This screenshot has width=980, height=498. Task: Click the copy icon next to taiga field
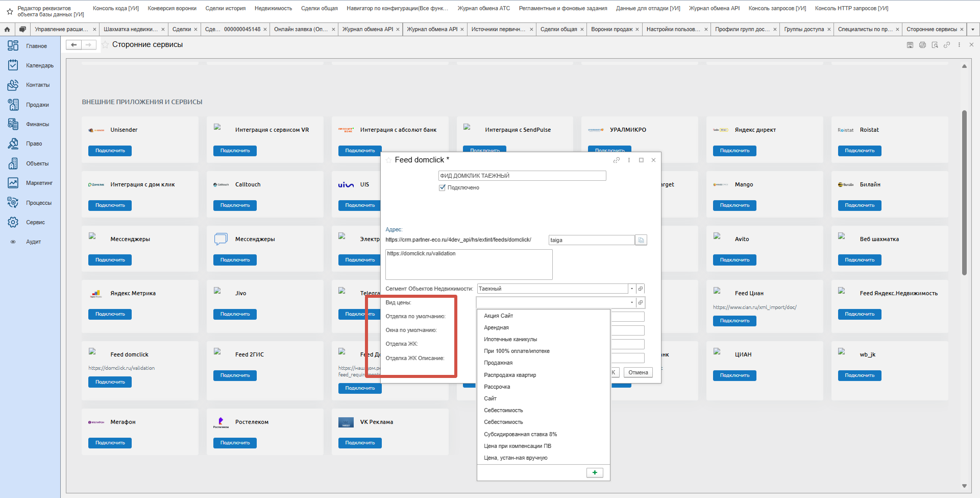[641, 240]
